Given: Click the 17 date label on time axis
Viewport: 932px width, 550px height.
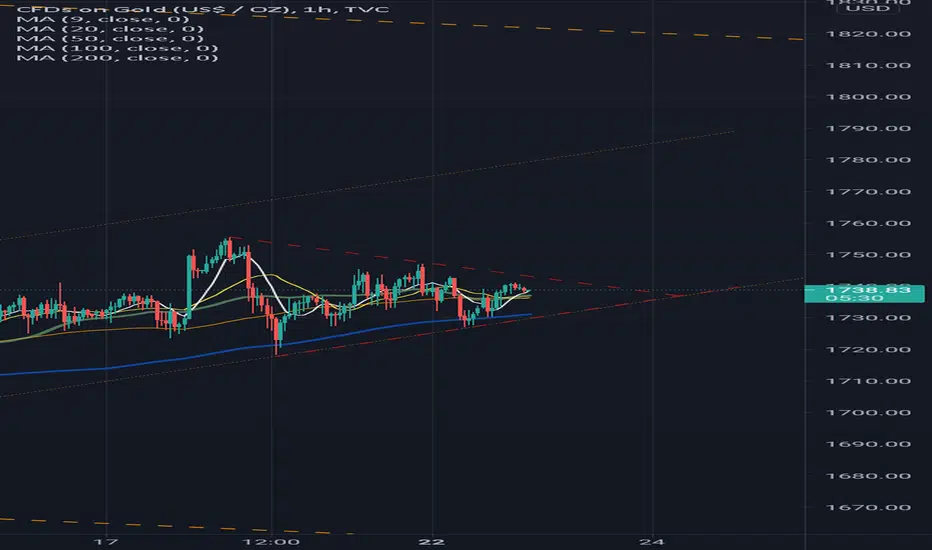Looking at the screenshot, I should (106, 542).
